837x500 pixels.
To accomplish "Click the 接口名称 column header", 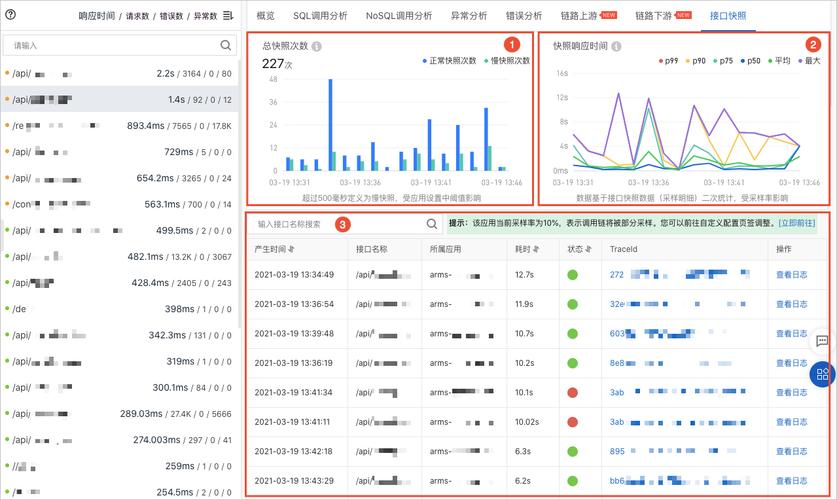I will (x=372, y=249).
